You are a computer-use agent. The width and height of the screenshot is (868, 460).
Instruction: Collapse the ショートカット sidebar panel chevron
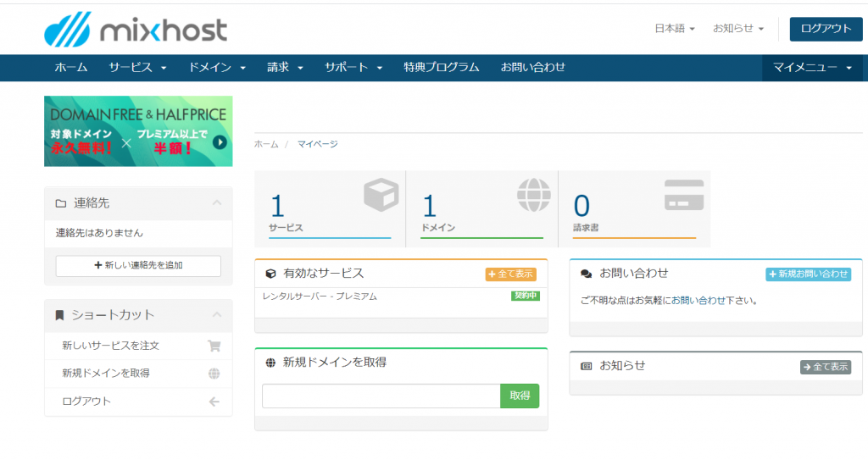click(x=217, y=314)
